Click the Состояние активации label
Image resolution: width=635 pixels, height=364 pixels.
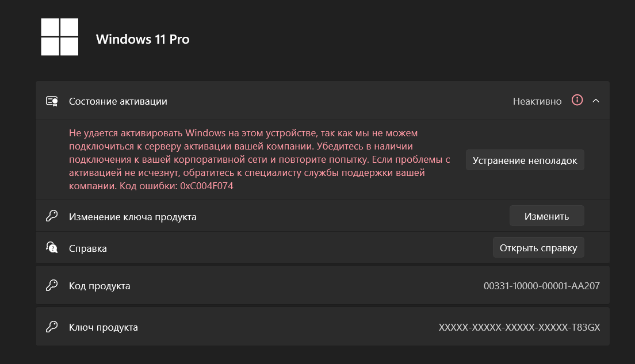tap(118, 101)
